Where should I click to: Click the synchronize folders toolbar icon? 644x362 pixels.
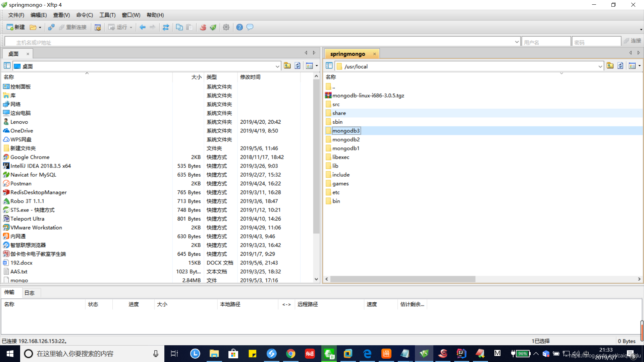pos(166,27)
